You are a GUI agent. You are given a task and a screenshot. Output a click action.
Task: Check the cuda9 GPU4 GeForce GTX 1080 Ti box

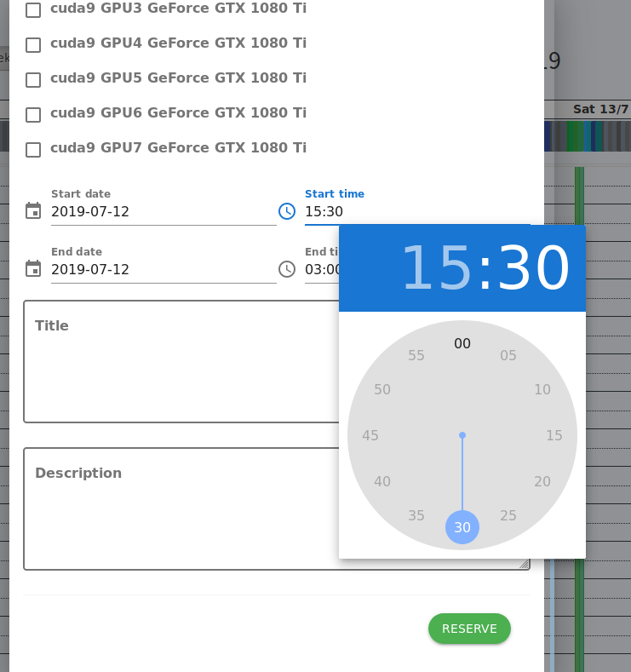click(x=33, y=44)
